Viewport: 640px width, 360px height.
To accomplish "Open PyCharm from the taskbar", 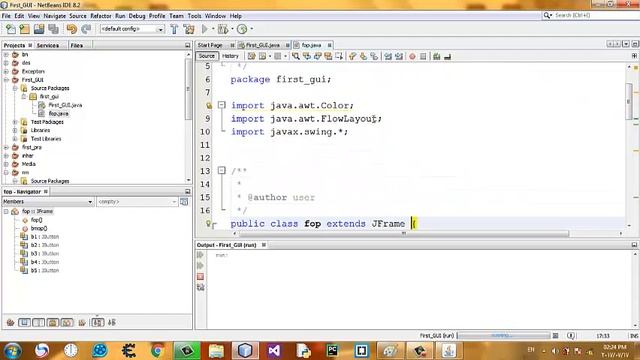I will pyautogui.click(x=332, y=350).
